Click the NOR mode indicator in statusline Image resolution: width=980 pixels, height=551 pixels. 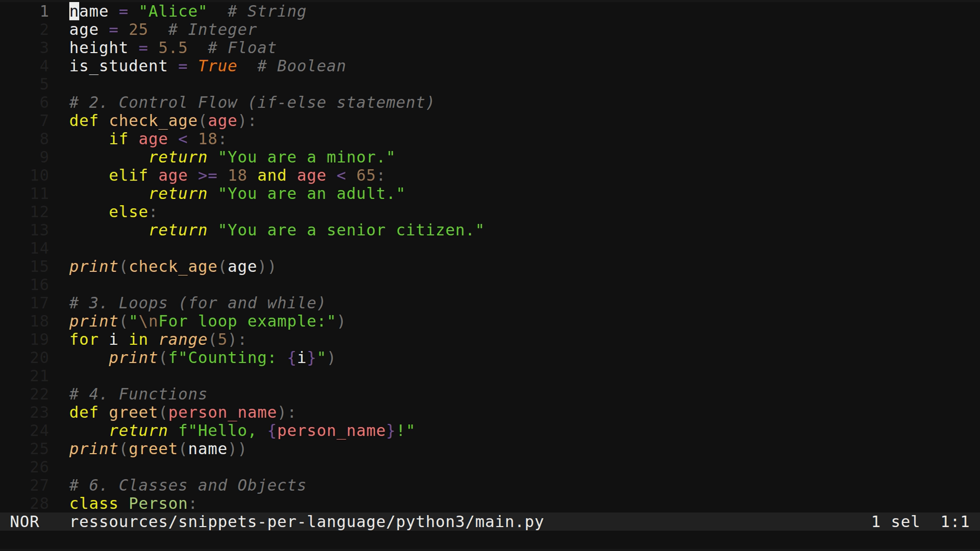(24, 522)
